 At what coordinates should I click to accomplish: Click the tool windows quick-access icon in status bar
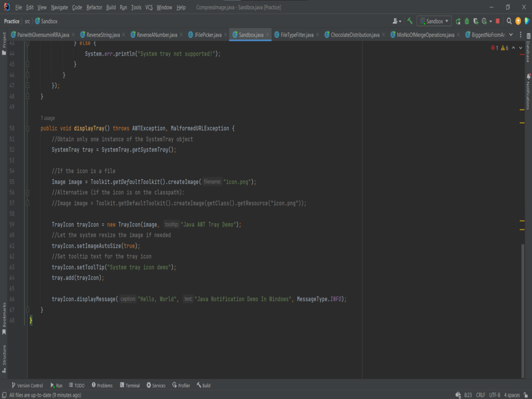pyautogui.click(x=4, y=395)
